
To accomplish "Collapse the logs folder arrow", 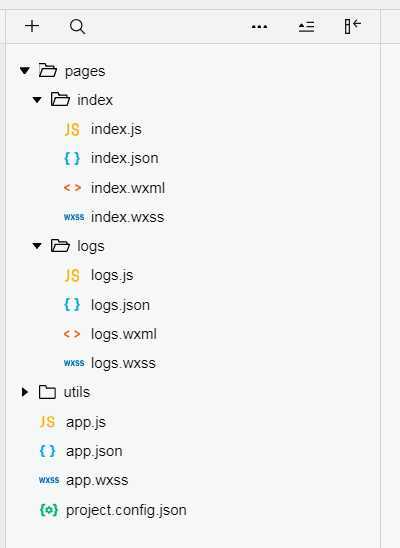I will point(37,246).
